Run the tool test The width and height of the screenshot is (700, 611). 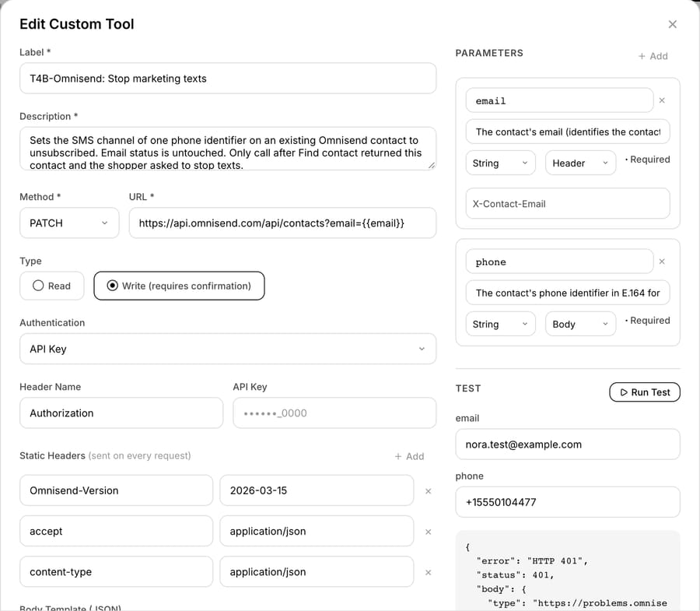645,392
